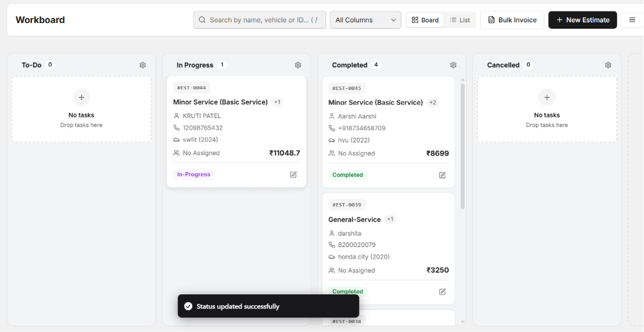Focus the search input field
Screen dimensions: 644x332
[260, 20]
